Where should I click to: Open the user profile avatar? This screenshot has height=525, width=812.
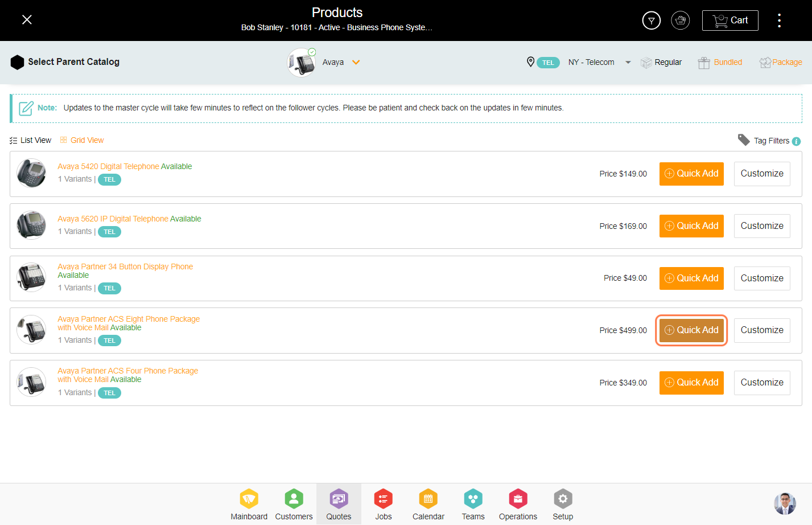point(785,504)
